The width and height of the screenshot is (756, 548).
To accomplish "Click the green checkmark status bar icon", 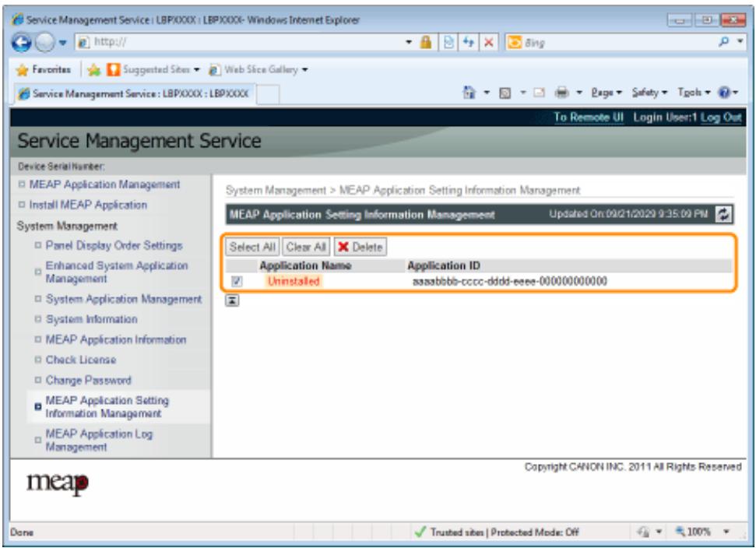I will tap(420, 532).
